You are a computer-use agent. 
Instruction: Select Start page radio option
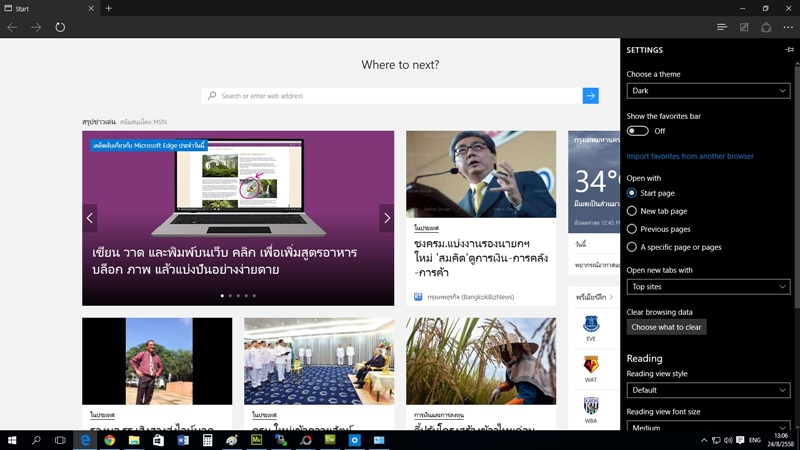(632, 193)
